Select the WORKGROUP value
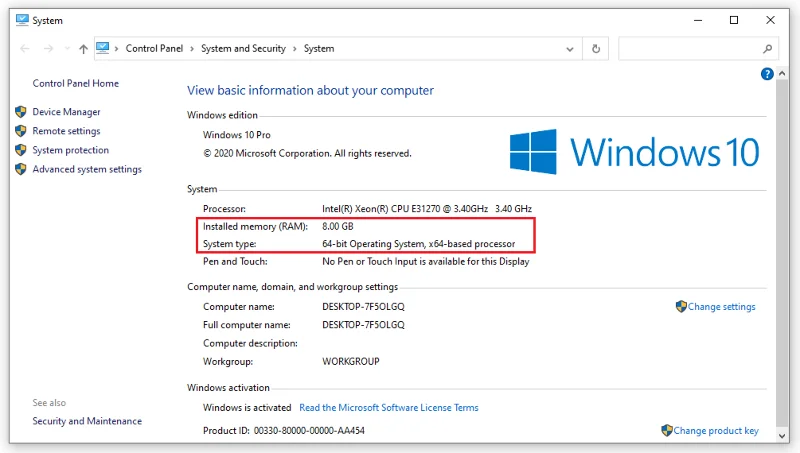800x453 pixels. (351, 362)
